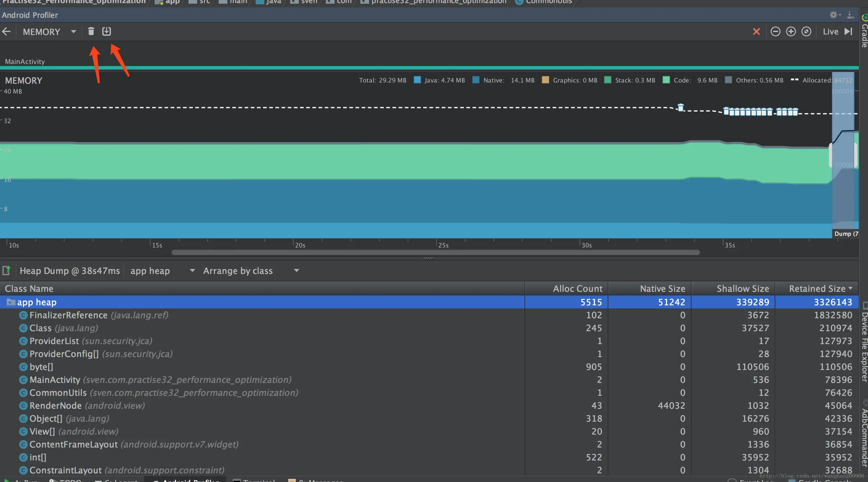Click the timeline horizontal scrollbar
The image size is (868, 482).
pos(436,252)
